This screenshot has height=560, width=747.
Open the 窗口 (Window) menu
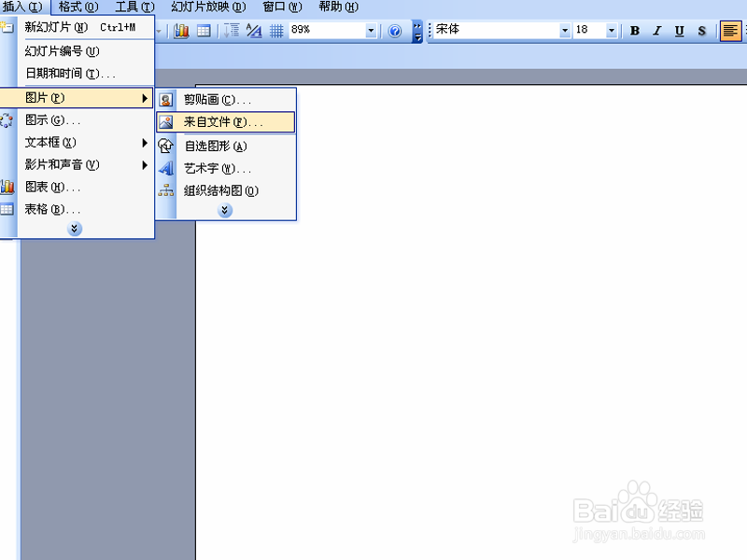[x=282, y=7]
